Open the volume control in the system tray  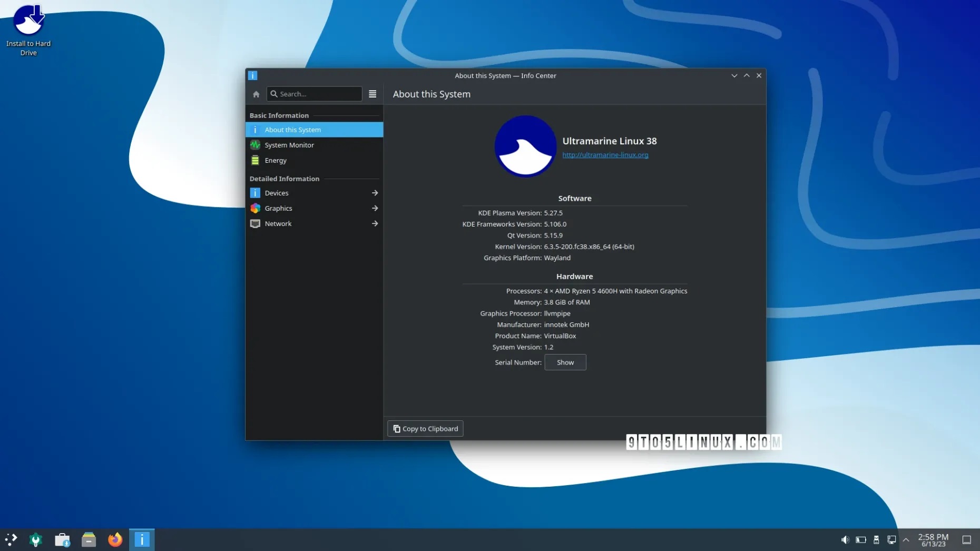click(846, 540)
